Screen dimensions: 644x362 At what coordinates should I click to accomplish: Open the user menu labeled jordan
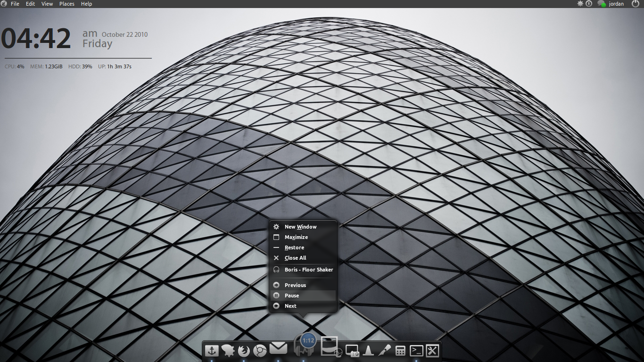[616, 4]
